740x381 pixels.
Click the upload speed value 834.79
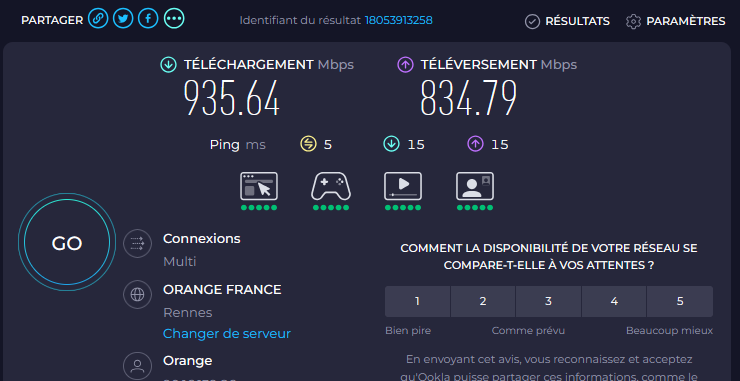(x=469, y=98)
